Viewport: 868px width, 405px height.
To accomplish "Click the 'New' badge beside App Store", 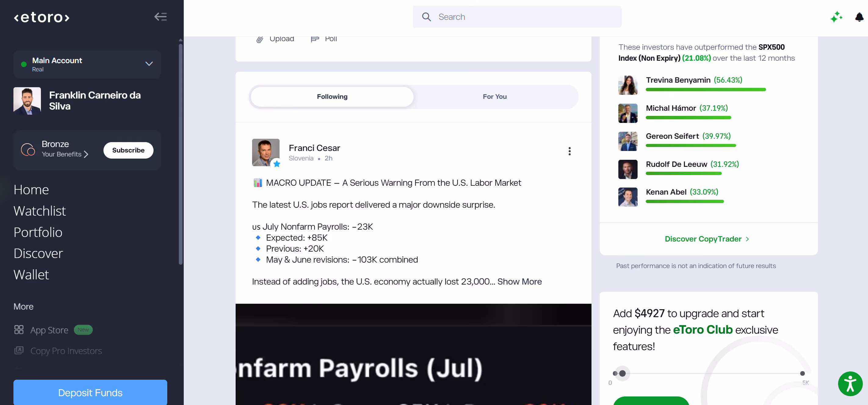I will (x=83, y=330).
